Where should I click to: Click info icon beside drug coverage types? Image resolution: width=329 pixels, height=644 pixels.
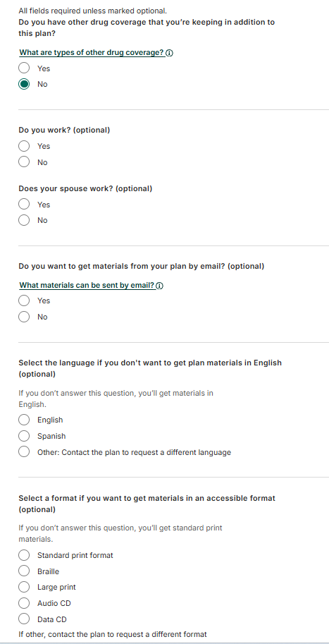(x=170, y=53)
